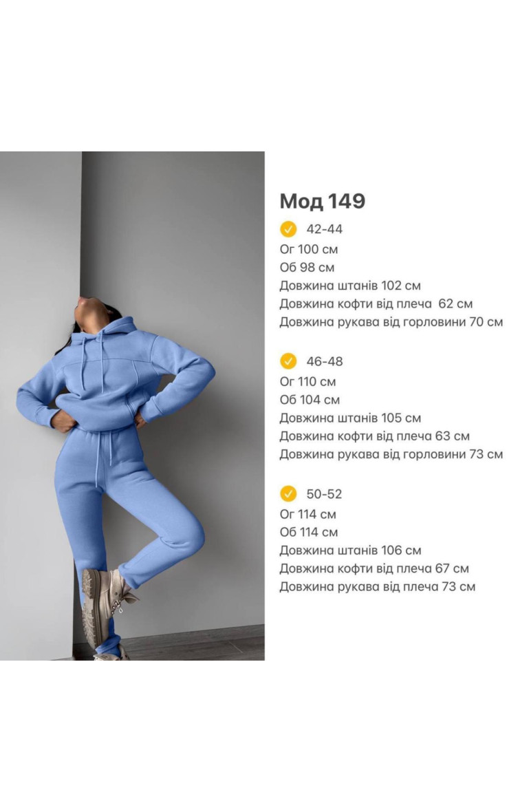Screen dimensions: 509x812
Task: Click the size label 50-52
Action: tap(324, 493)
